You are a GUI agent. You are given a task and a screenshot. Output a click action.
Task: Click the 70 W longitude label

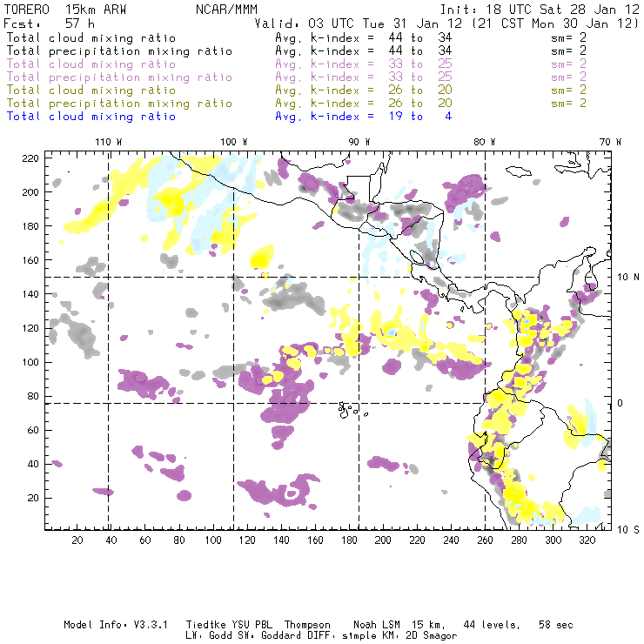point(612,142)
